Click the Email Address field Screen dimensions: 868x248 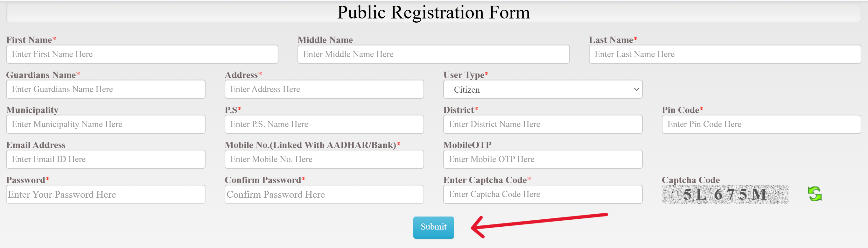coord(105,159)
